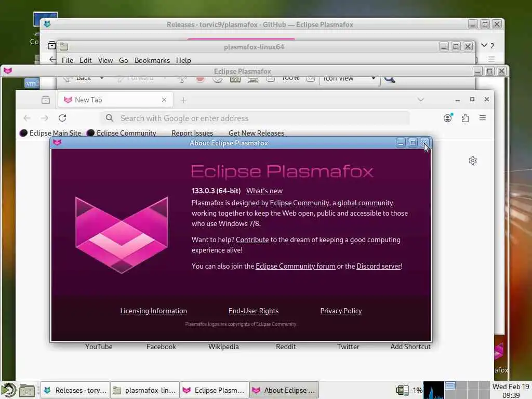The height and width of the screenshot is (399, 532).
Task: Go back in Plasmafox navigation
Action: 27,118
